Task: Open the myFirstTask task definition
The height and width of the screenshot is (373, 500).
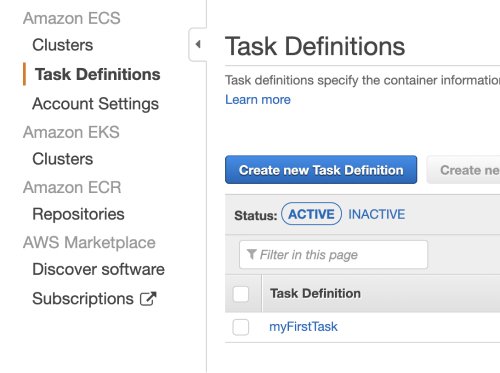Action: coord(303,327)
